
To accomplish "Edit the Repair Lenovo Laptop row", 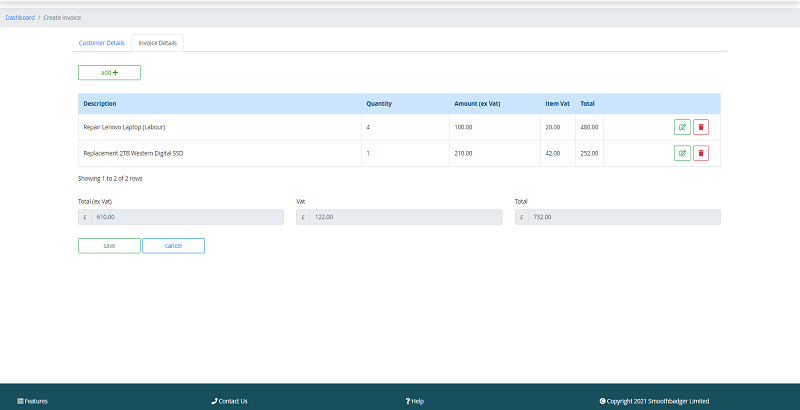I will (682, 127).
